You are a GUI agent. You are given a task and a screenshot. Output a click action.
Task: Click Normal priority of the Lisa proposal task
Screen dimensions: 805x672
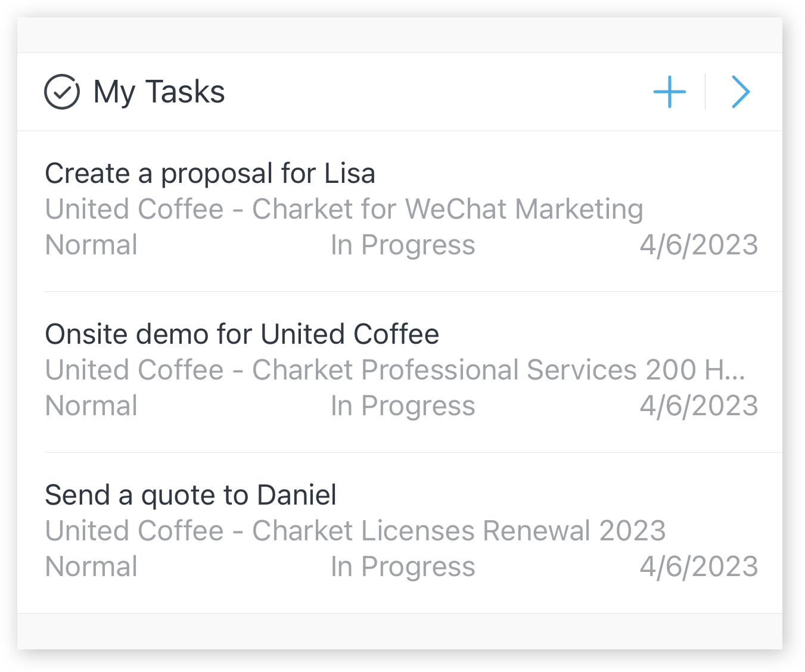(92, 245)
